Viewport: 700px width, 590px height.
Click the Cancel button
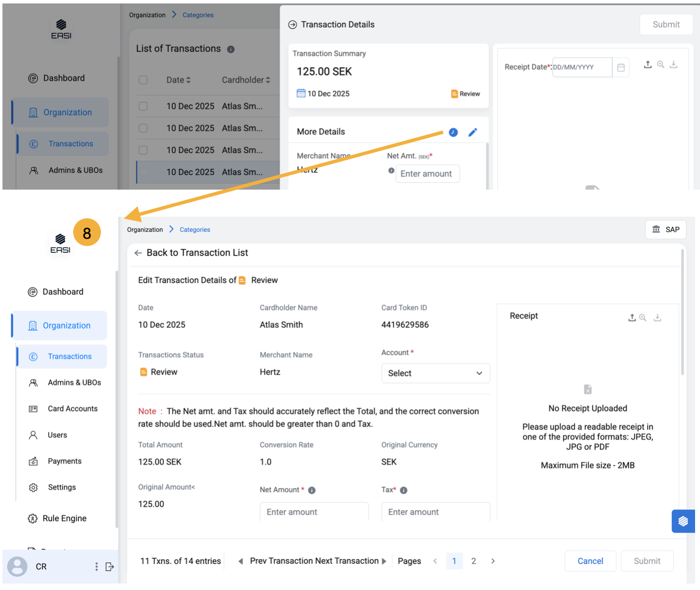point(590,561)
